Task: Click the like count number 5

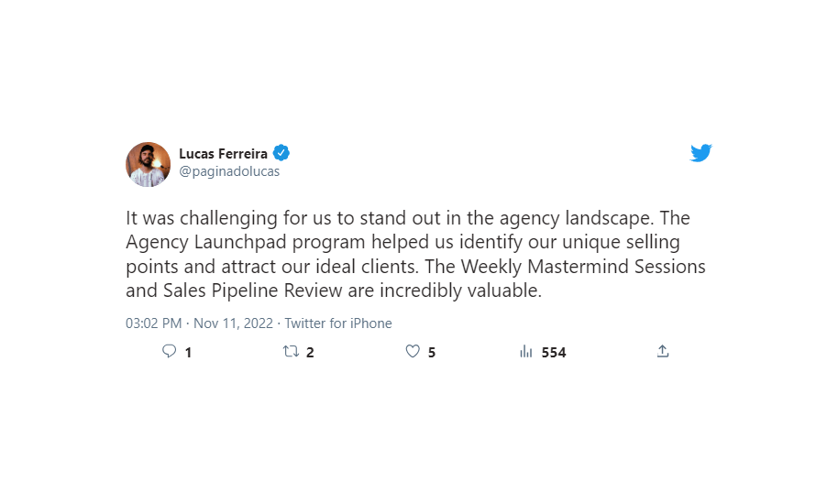Action: pos(432,353)
